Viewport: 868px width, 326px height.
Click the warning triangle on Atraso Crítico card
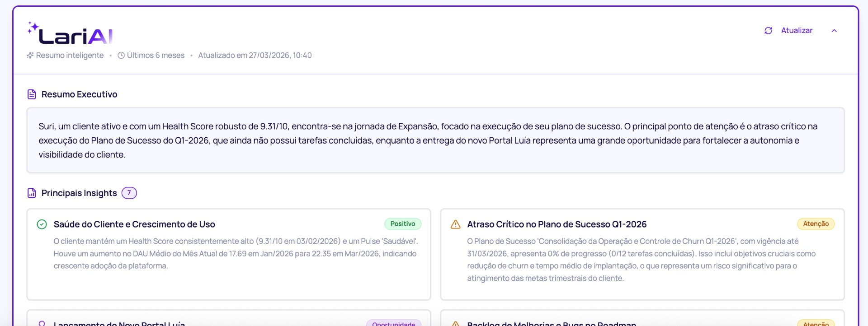[x=456, y=224]
